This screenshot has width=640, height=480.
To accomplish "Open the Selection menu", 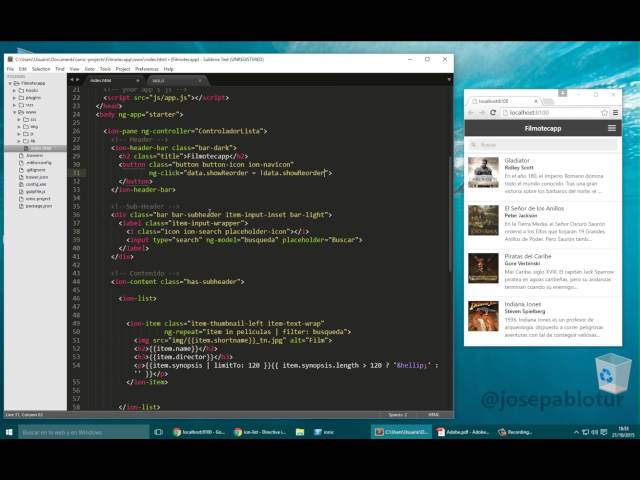I will (41, 69).
